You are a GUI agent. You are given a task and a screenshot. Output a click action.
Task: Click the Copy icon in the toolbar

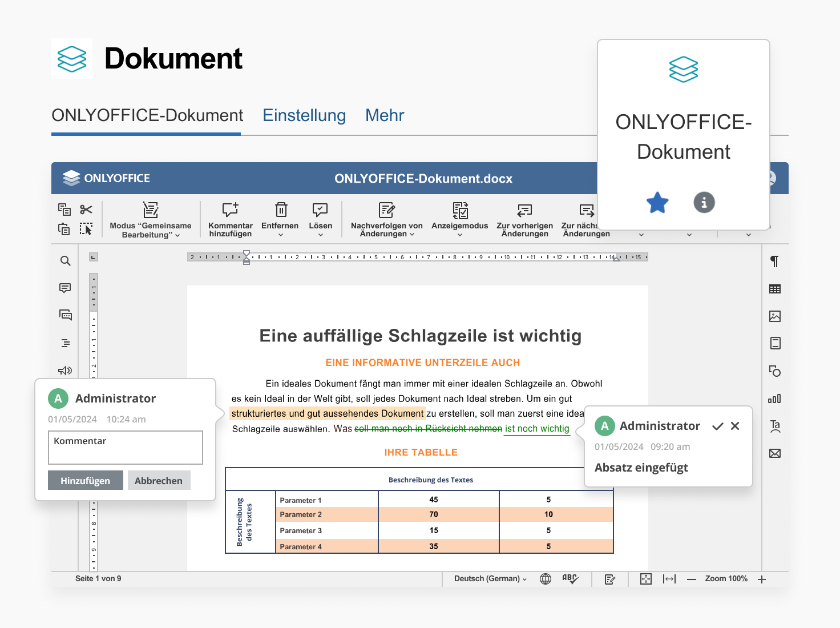(x=64, y=210)
